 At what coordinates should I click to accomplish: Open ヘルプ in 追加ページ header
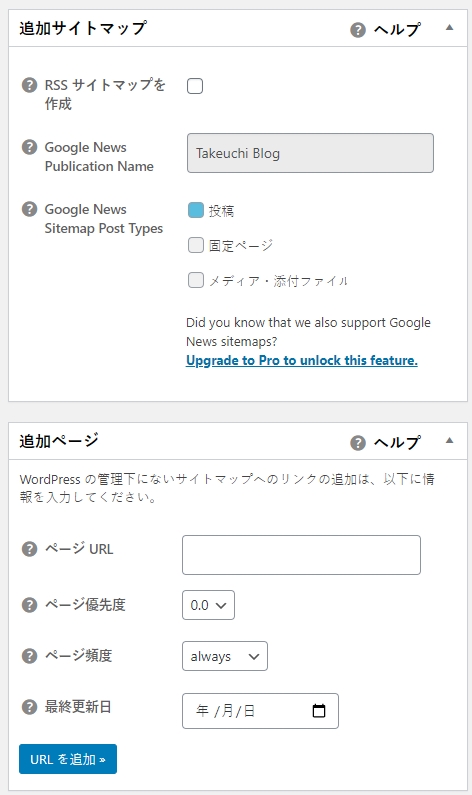[x=386, y=442]
